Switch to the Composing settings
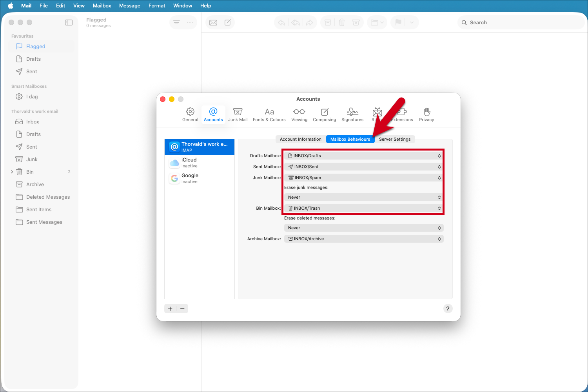This screenshot has height=392, width=588. coord(324,114)
